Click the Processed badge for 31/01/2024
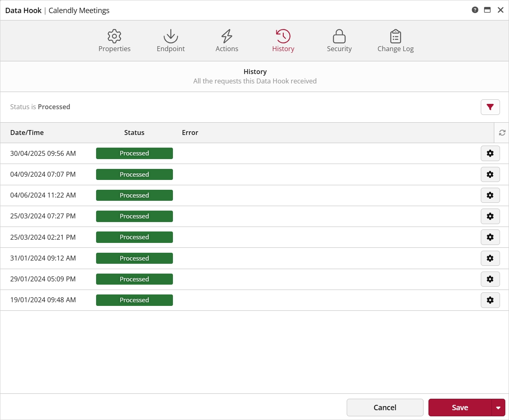The image size is (509, 420). [135, 258]
